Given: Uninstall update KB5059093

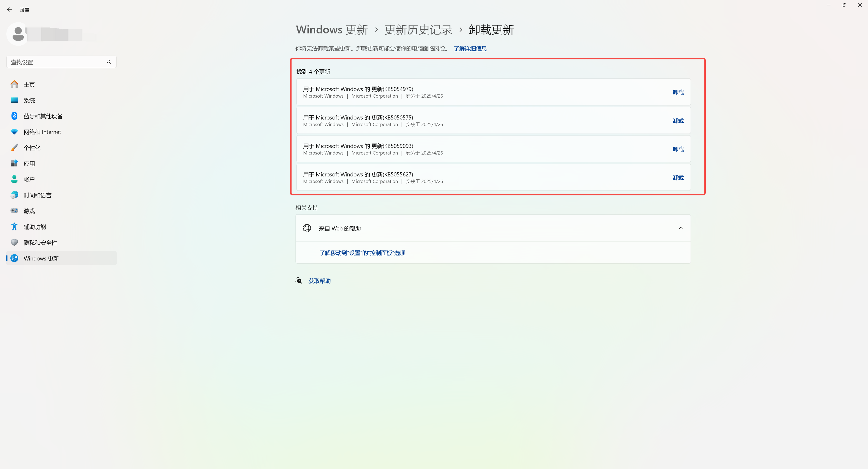Looking at the screenshot, I should pyautogui.click(x=678, y=149).
